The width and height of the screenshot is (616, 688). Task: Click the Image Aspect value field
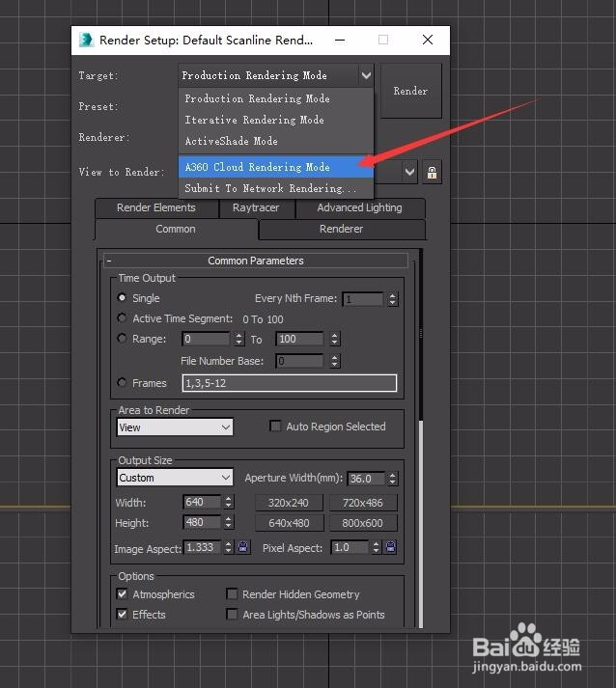pos(202,547)
